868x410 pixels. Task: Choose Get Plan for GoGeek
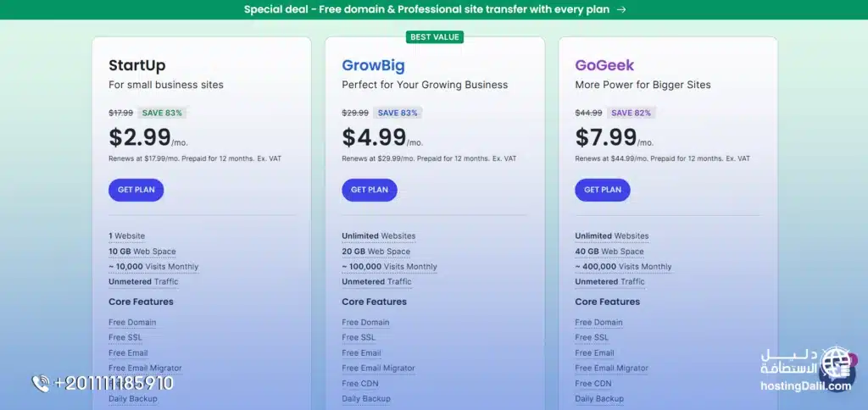(602, 190)
